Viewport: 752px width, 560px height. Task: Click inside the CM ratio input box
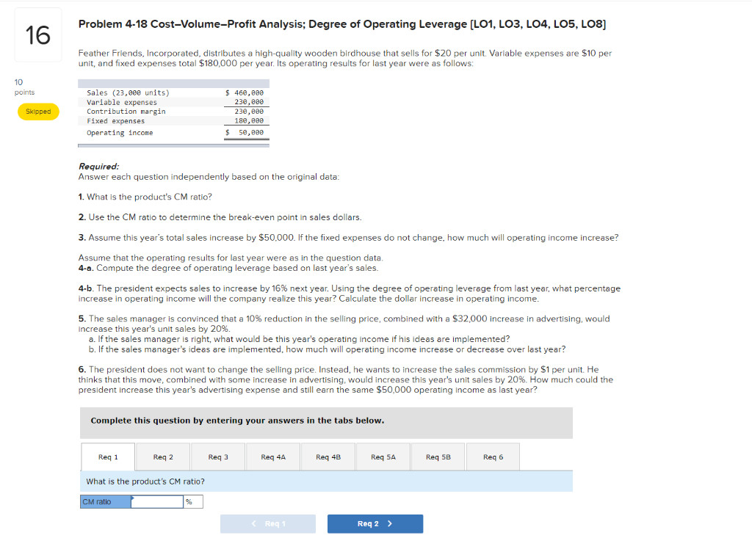point(156,501)
